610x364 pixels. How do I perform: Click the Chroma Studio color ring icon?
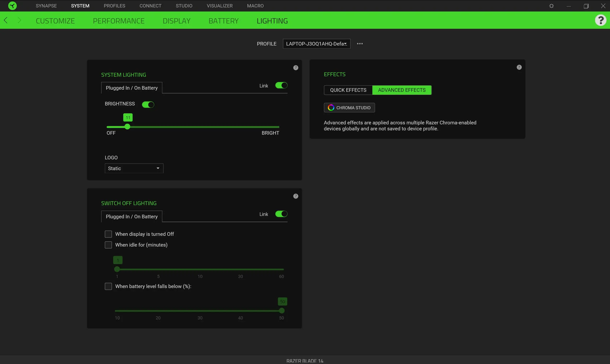pyautogui.click(x=331, y=107)
